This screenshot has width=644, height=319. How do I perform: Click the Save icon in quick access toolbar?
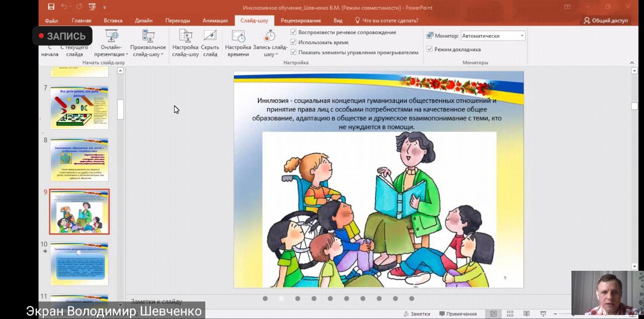tap(51, 7)
